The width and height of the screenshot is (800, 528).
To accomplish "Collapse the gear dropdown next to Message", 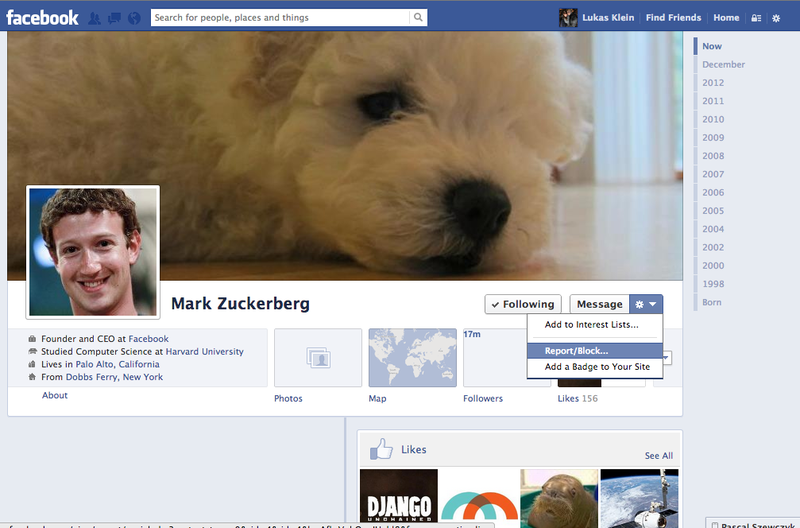I will (x=646, y=304).
